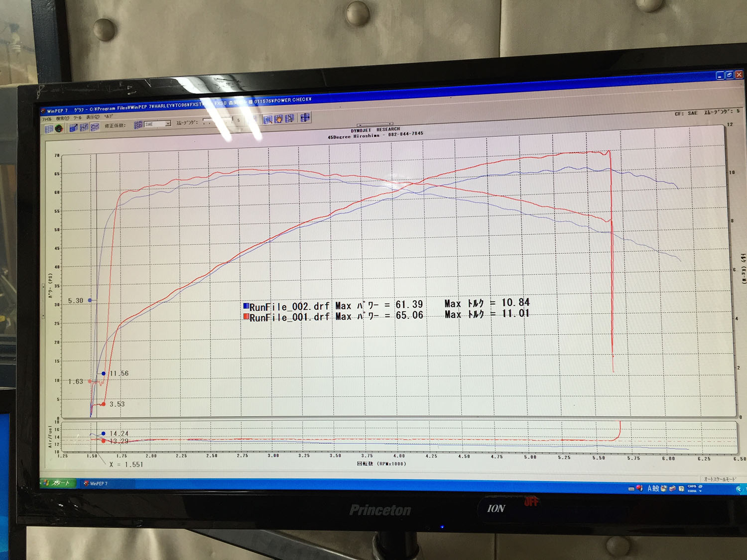747x560 pixels.
Task: Click red swatch for RunFile_001.drf legend
Action: (x=246, y=317)
